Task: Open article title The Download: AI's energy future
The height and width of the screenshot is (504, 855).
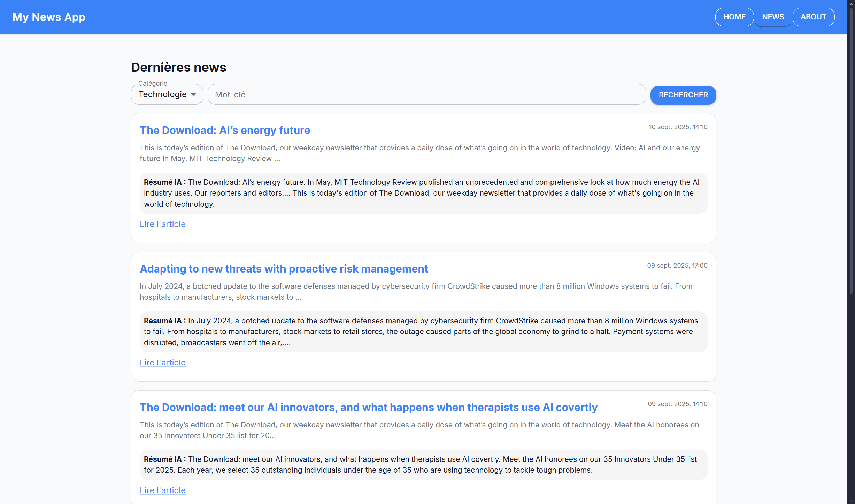Action: [x=225, y=130]
